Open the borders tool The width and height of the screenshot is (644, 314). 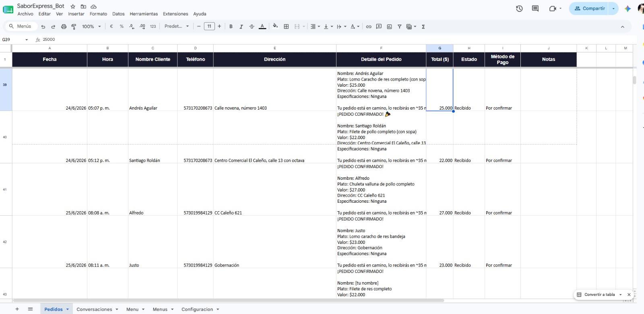[286, 27]
